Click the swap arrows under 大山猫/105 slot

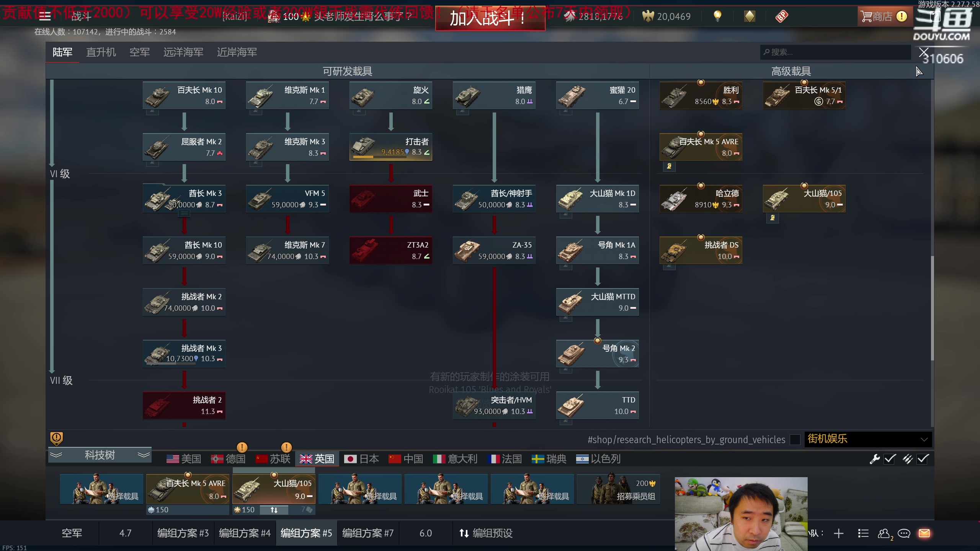tap(274, 510)
